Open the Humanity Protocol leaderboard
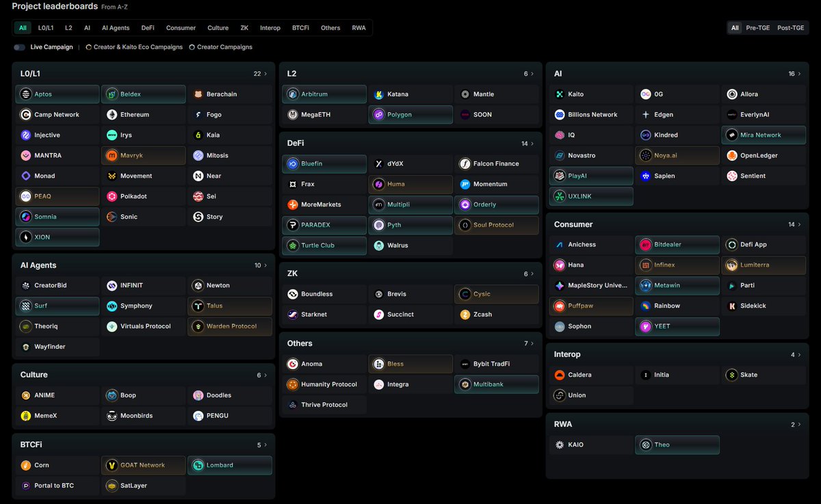This screenshot has height=504, width=821. click(324, 384)
